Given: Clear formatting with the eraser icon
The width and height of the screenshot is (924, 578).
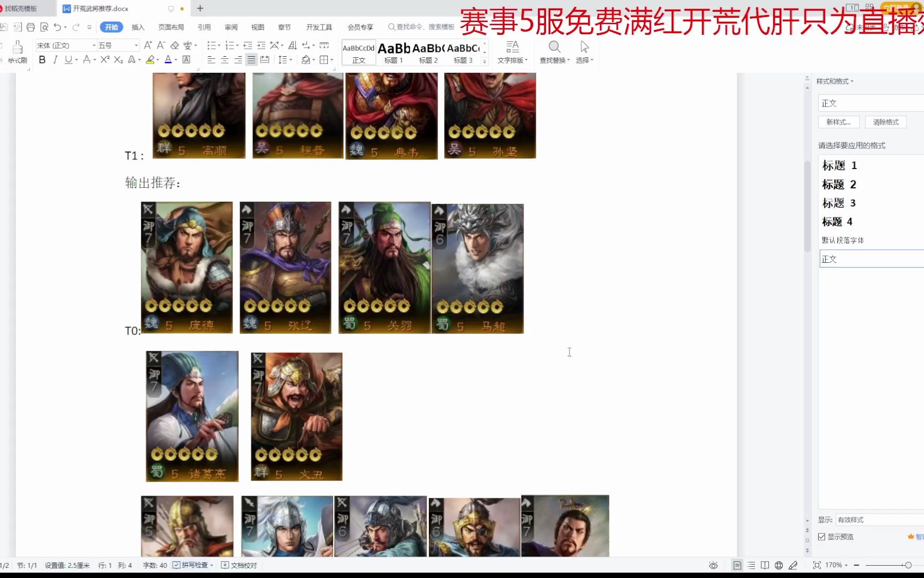Looking at the screenshot, I should coord(174,45).
